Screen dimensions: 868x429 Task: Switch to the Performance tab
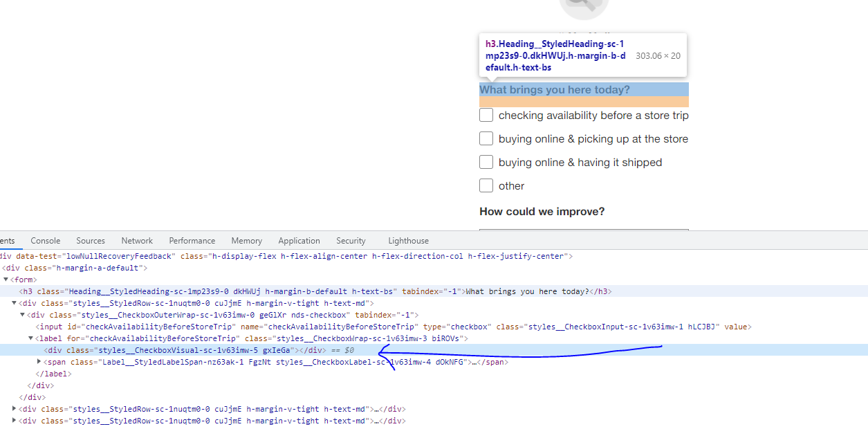click(192, 241)
